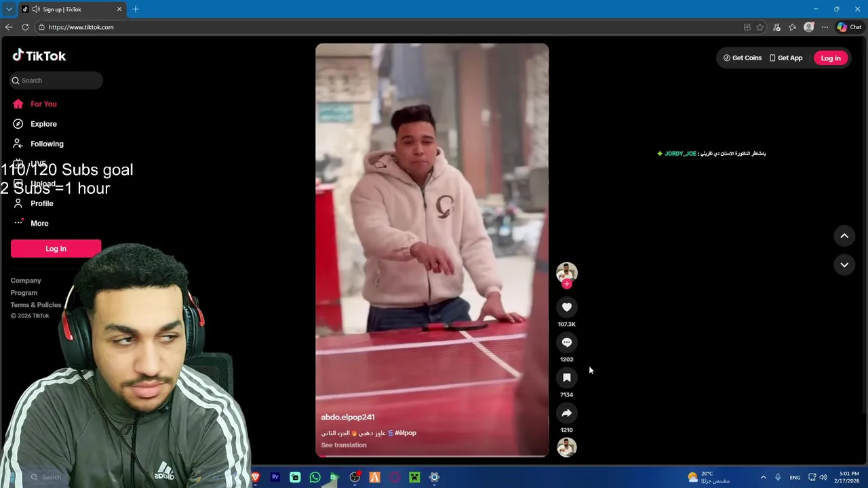Share video using the arrow icon
The image size is (868, 488).
point(567,413)
